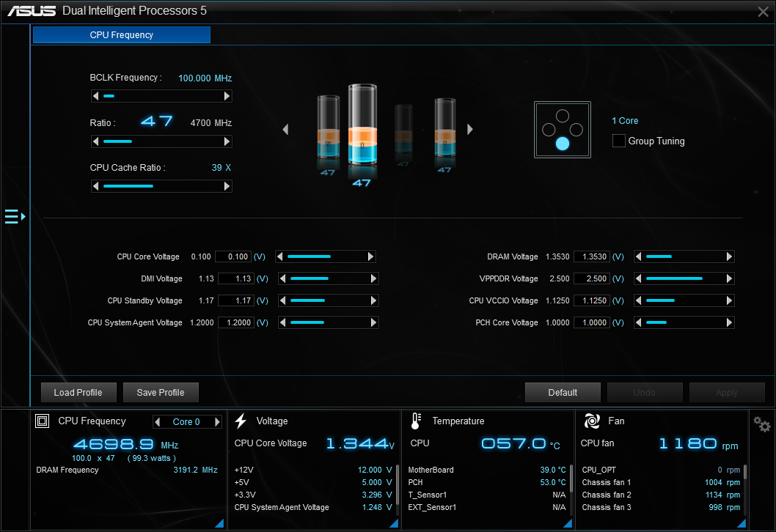This screenshot has height=532, width=776.
Task: Select the tall highlighted core cylinder
Action: [x=362, y=125]
